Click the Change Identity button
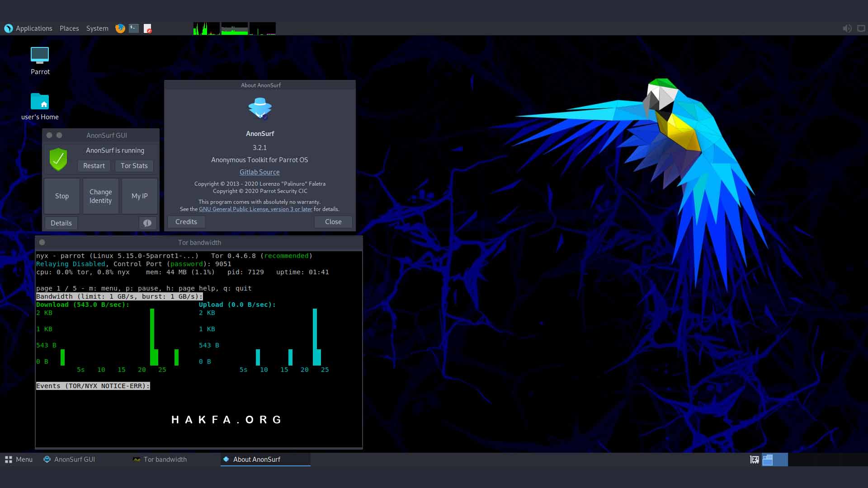 100,196
